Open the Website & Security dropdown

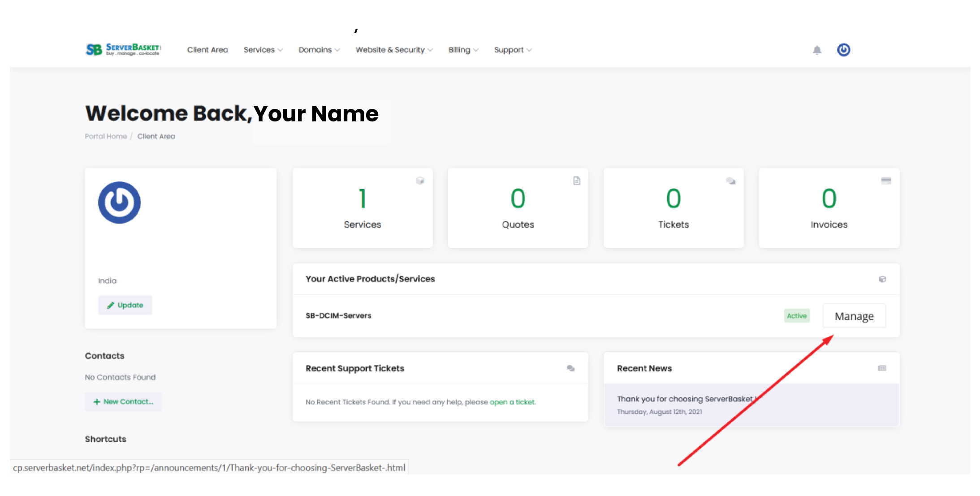point(394,50)
